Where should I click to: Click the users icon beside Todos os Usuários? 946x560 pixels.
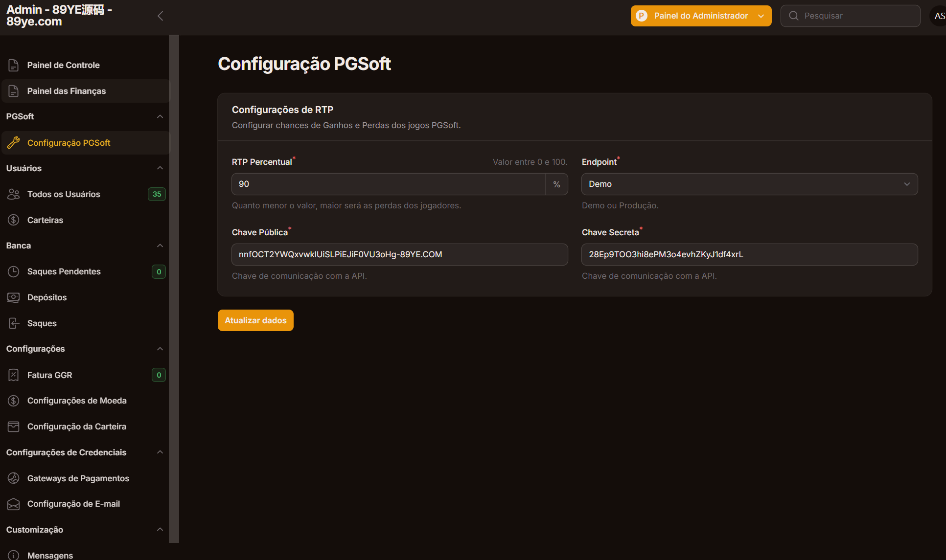pos(14,194)
